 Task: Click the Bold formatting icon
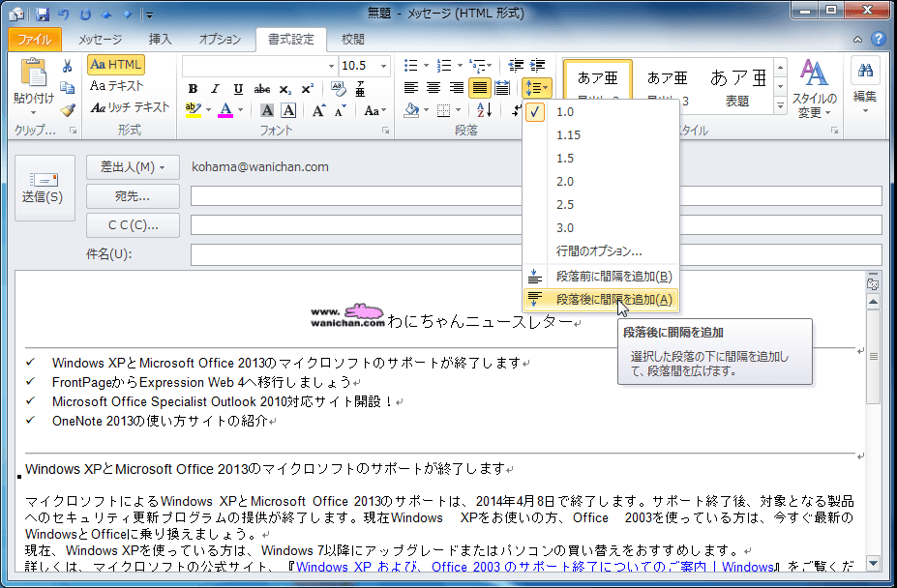193,89
